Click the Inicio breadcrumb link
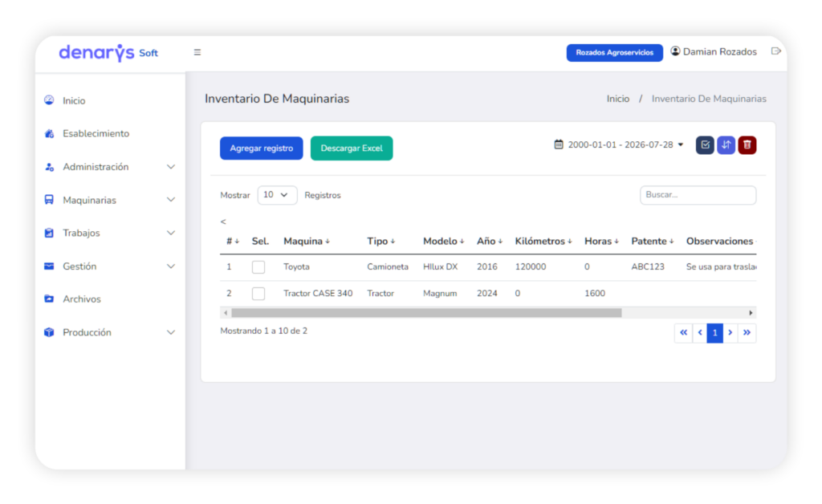822x504 pixels. pyautogui.click(x=617, y=99)
